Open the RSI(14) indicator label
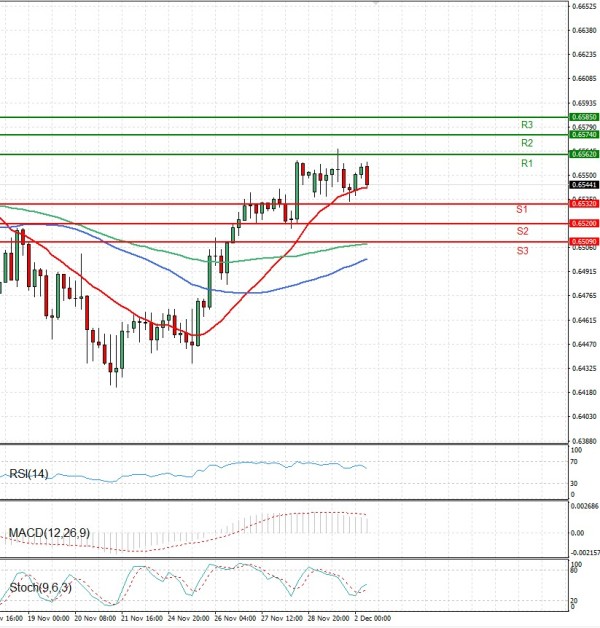 click(x=29, y=473)
